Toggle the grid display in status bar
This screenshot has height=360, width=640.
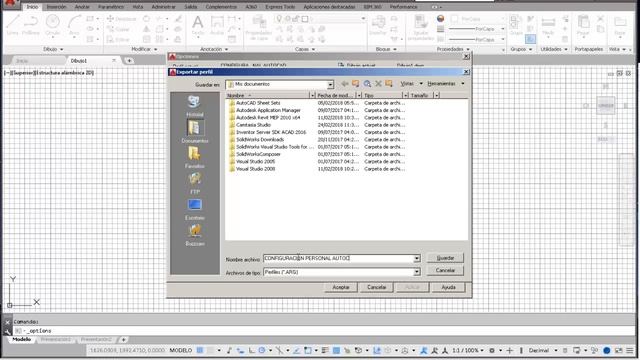200,351
